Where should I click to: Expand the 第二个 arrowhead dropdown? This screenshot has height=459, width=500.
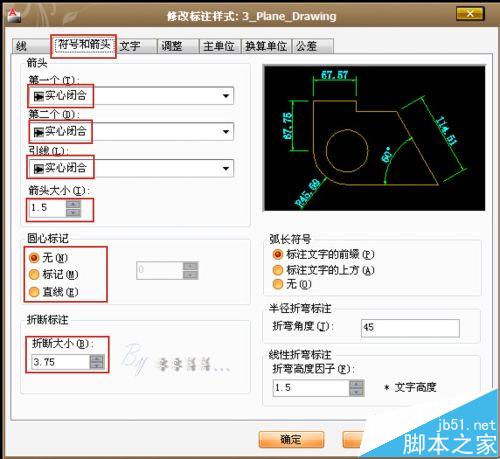coord(226,132)
